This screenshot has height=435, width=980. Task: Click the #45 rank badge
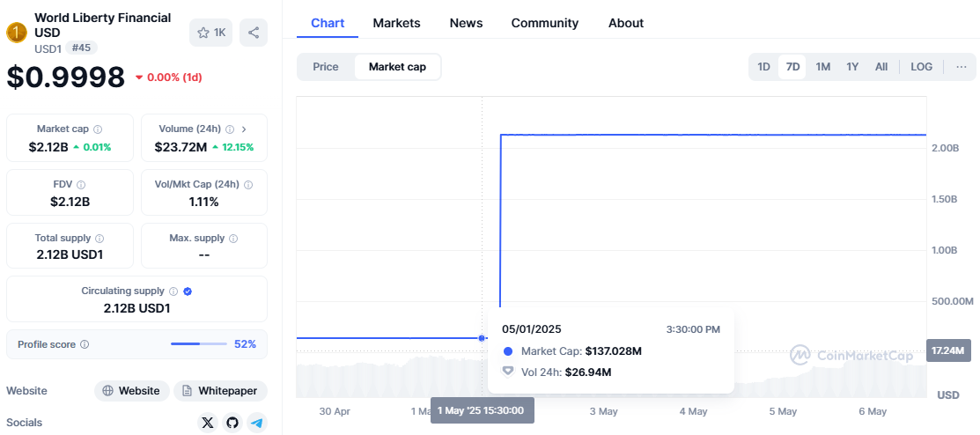point(81,48)
